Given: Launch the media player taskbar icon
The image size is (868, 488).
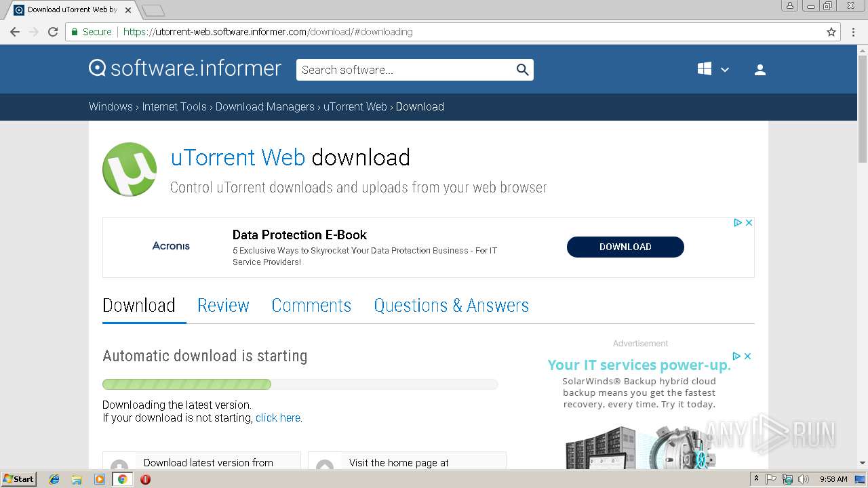Looking at the screenshot, I should (100, 479).
